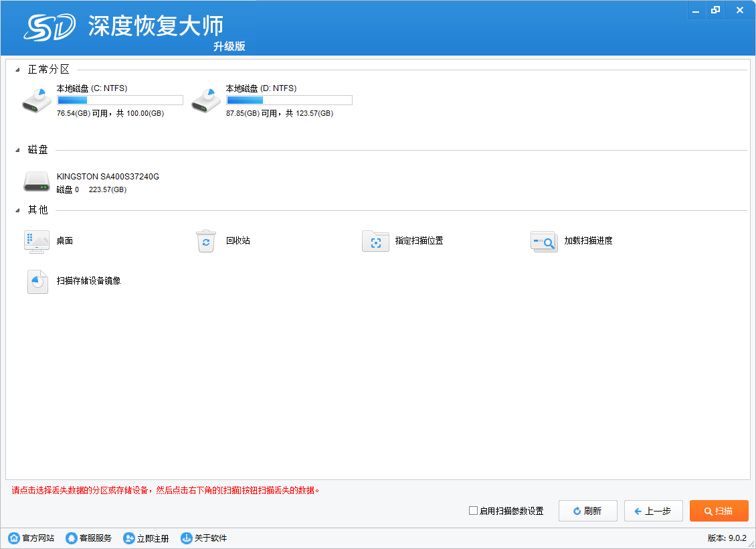Viewport: 756px width, 549px height.
Task: Click the 关于软件 info icon
Action: [x=186, y=538]
